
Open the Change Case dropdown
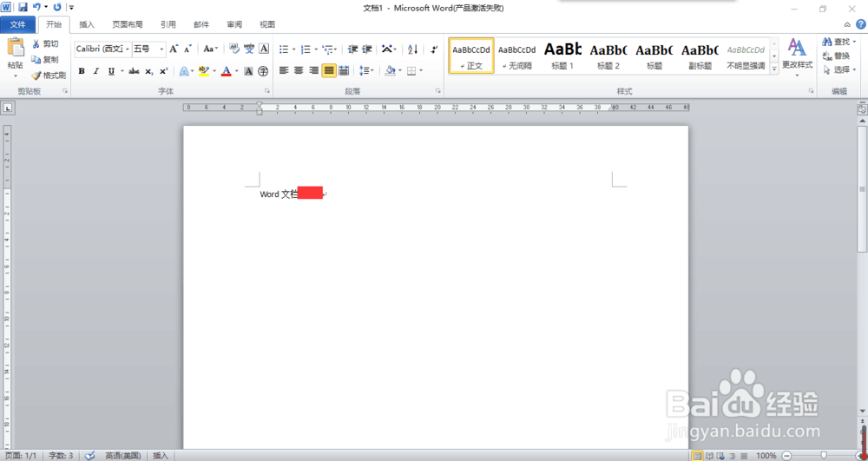[210, 49]
